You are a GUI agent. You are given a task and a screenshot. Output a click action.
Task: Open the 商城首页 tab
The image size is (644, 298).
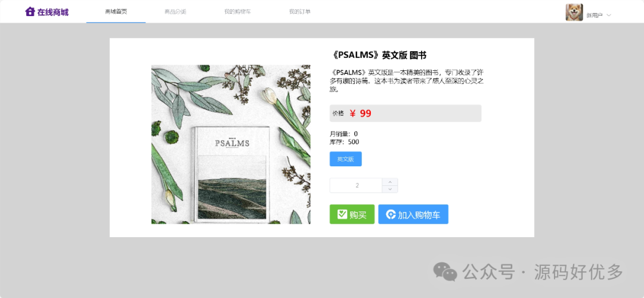coord(116,11)
